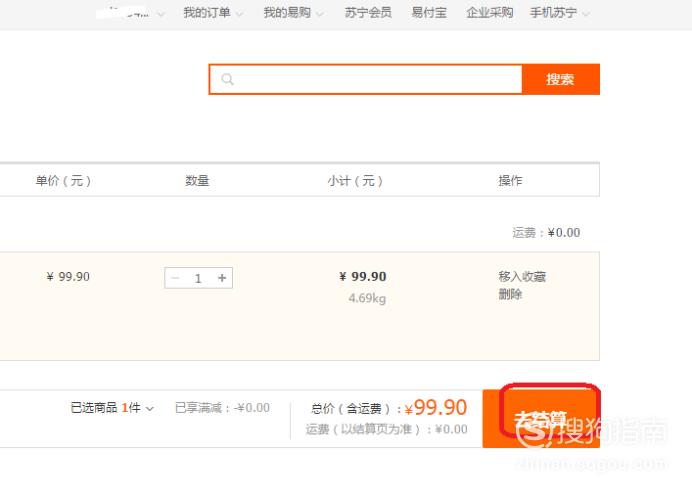Image resolution: width=692 pixels, height=498 pixels.
Task: Click the orange 搜索 search button
Action: pos(560,79)
